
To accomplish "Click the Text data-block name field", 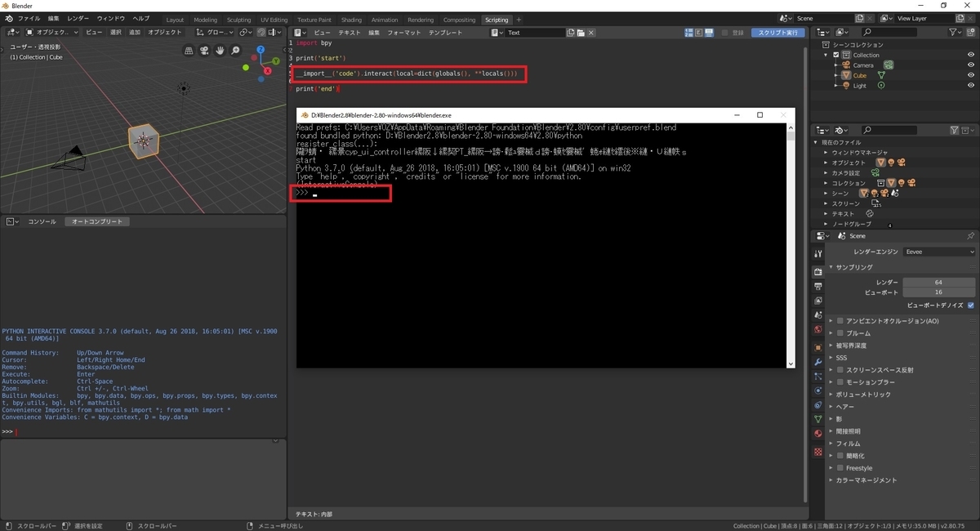I will point(534,33).
